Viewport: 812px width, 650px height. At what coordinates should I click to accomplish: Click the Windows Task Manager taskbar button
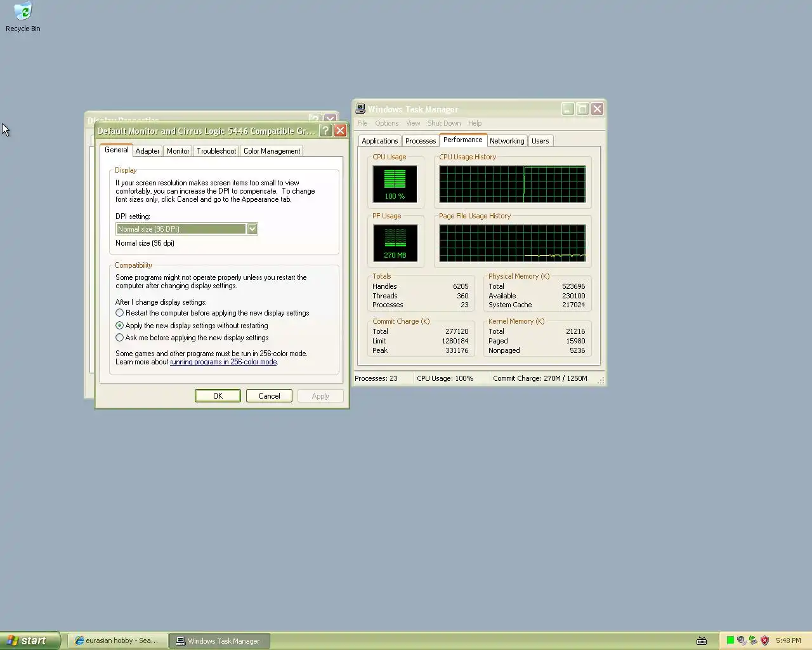coord(220,641)
